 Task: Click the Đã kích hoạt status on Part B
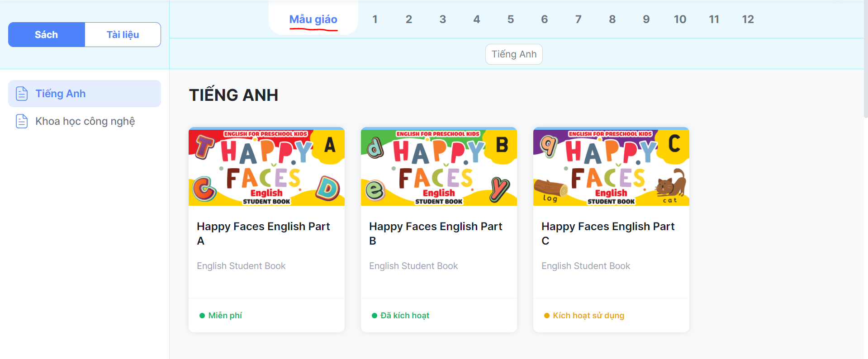[404, 316]
